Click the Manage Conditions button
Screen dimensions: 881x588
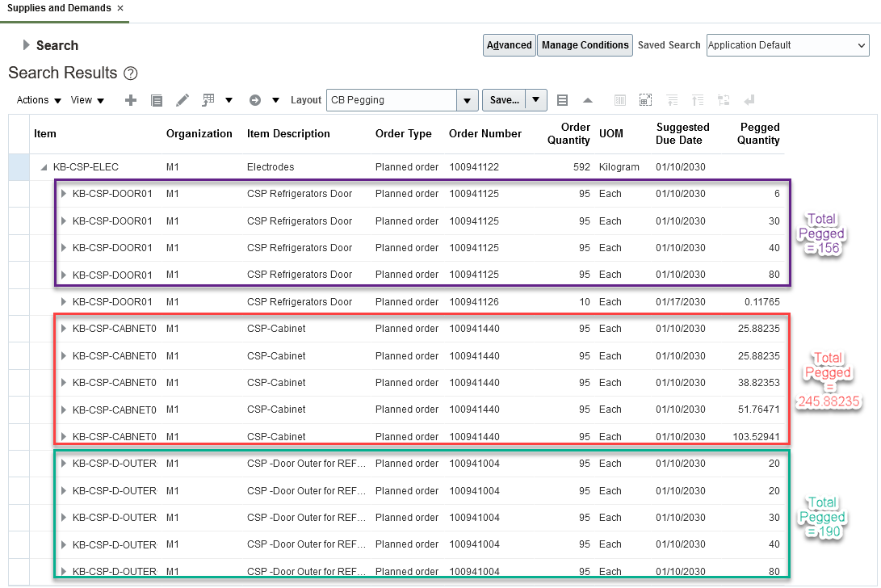tap(585, 45)
